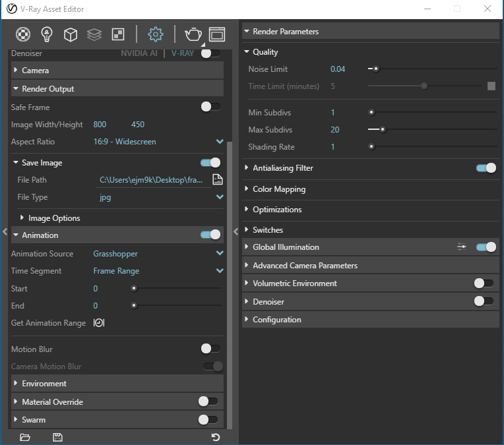Collapse the Render Output section

117,89
